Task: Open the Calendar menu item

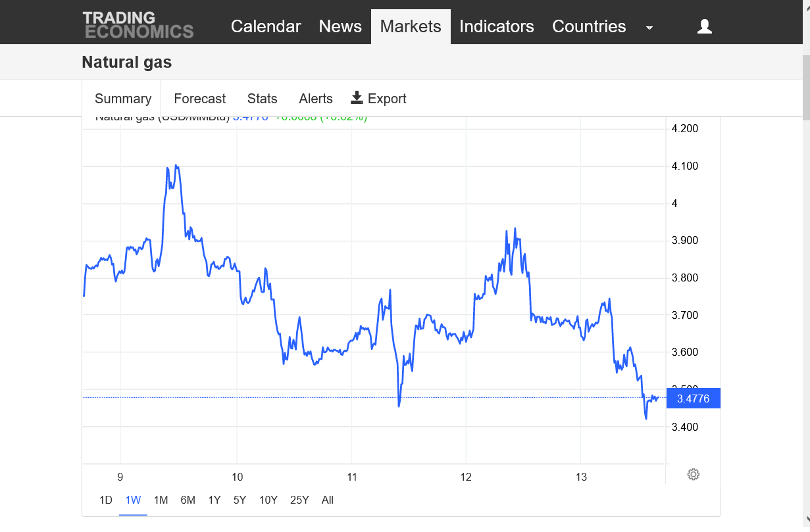Action: pos(266,26)
